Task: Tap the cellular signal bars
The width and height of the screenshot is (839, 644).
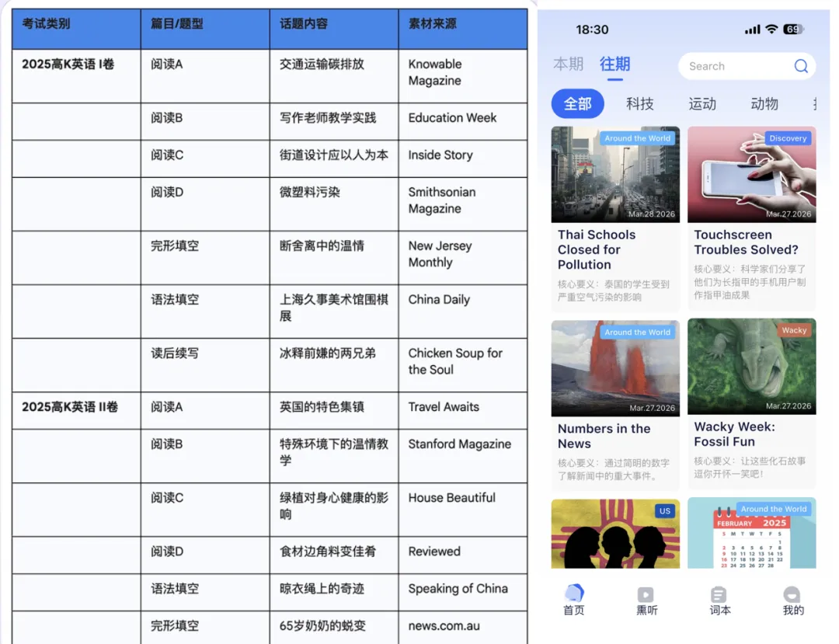Action: click(x=752, y=30)
